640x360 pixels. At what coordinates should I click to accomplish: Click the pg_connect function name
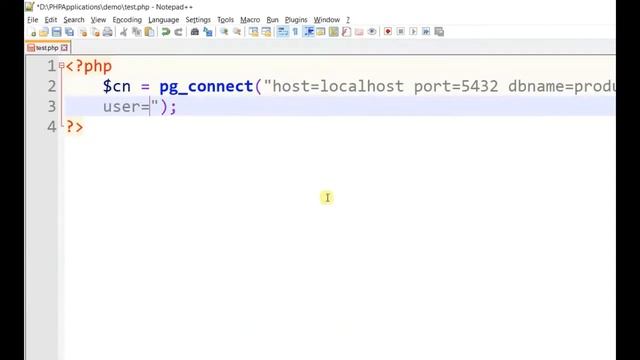206,87
